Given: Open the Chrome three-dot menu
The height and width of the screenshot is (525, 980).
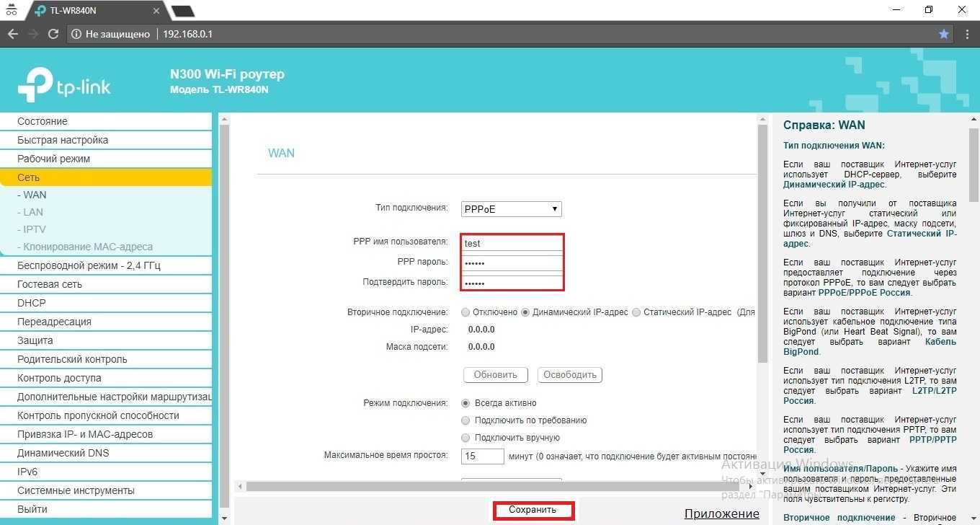Looking at the screenshot, I should point(966,34).
